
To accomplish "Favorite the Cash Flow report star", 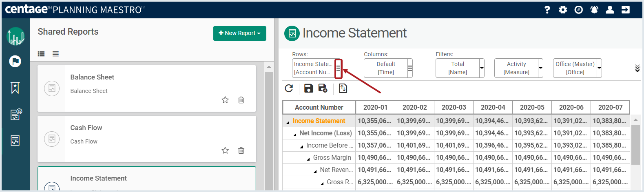I will coord(225,150).
